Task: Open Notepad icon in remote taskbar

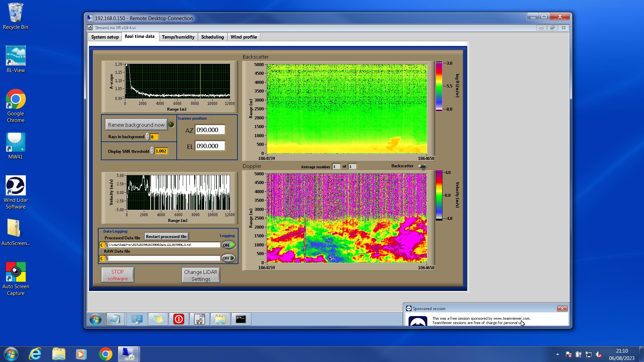Action: coord(115,319)
